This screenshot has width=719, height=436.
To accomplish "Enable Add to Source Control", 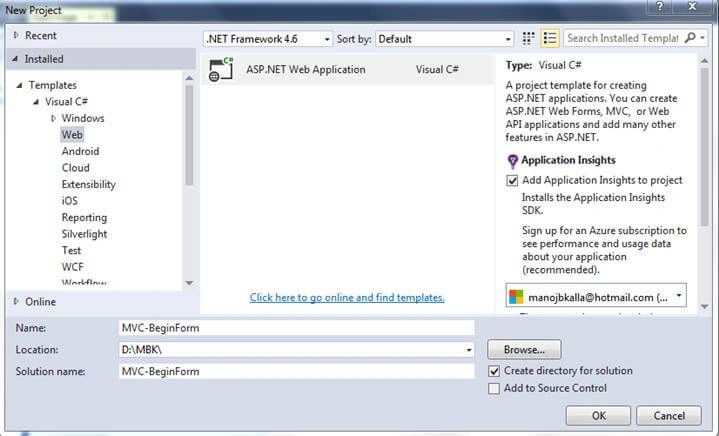I will (494, 388).
